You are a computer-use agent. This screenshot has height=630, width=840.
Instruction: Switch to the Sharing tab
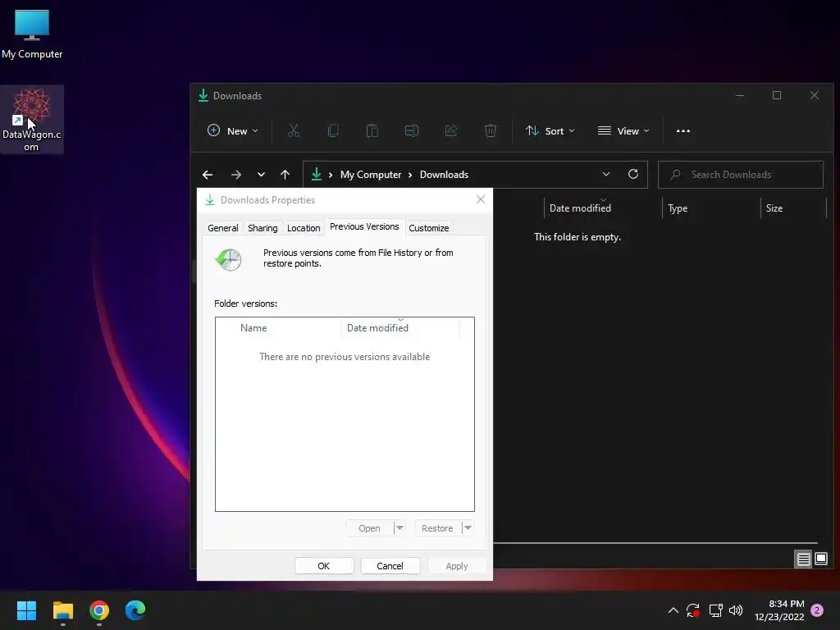[x=262, y=228]
